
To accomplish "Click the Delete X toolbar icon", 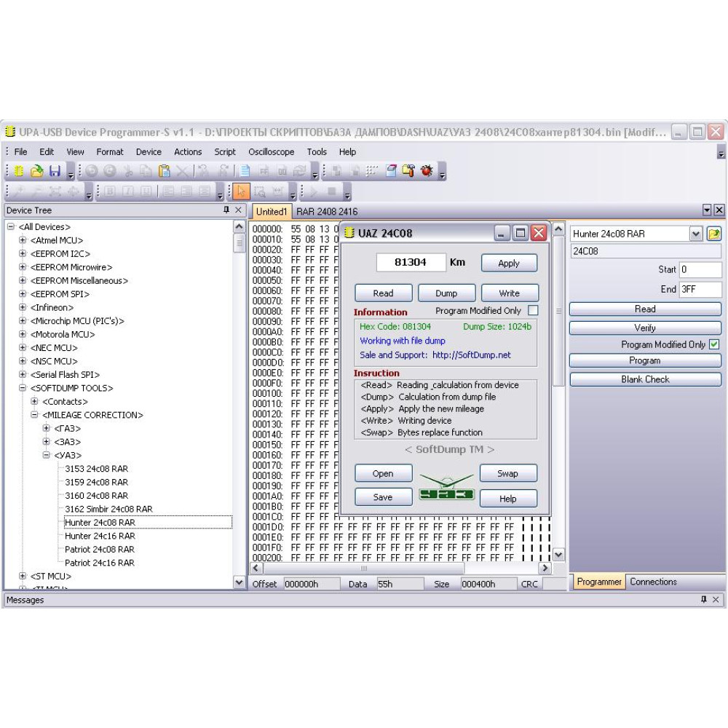I will click(x=182, y=171).
